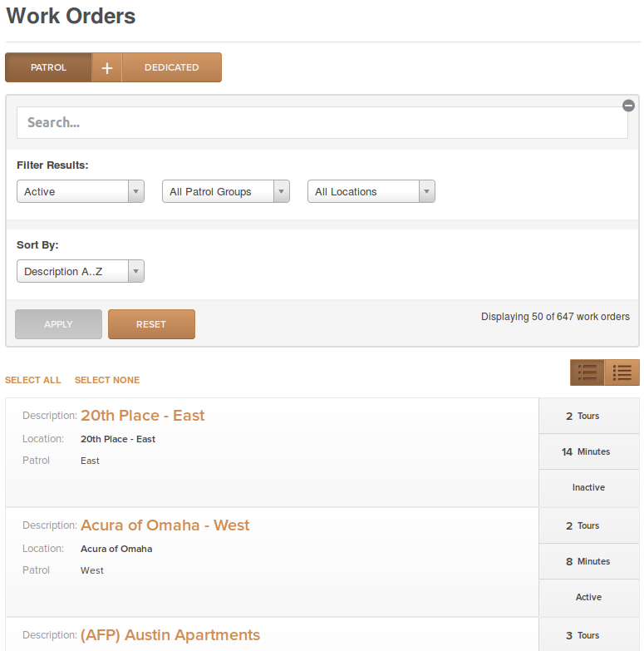Click 2 Tours cell for 20th Place - East
The height and width of the screenshot is (651, 644).
tap(589, 416)
